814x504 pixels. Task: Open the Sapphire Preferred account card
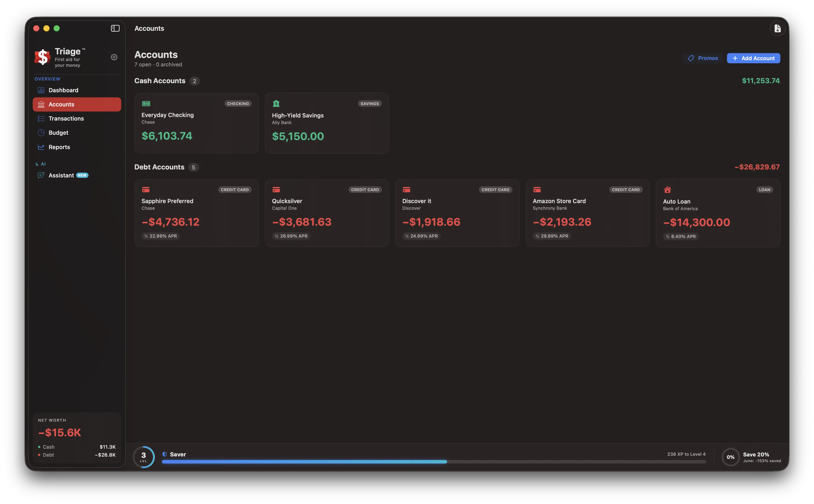pyautogui.click(x=196, y=213)
